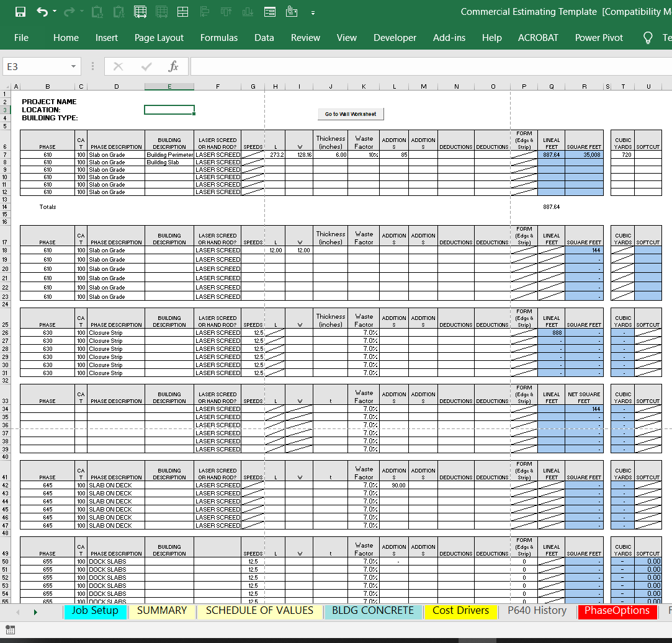Click the PROJECT NAME label cell
672x643 pixels.
[x=49, y=102]
